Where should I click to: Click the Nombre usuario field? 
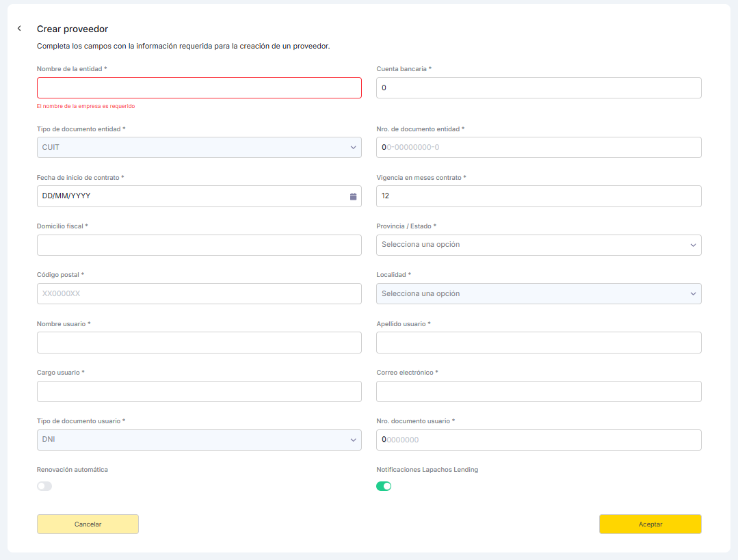click(199, 343)
